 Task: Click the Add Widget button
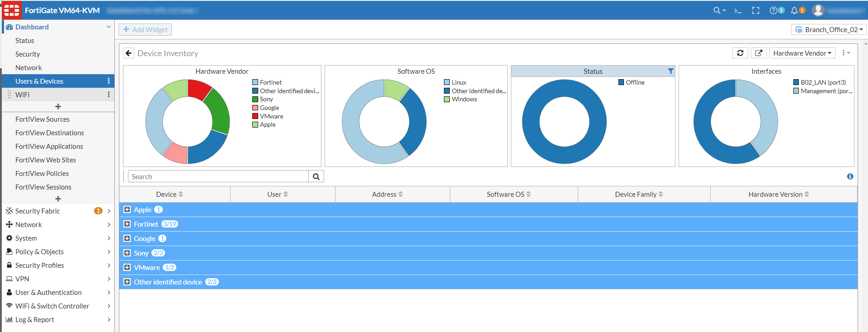pyautogui.click(x=145, y=30)
